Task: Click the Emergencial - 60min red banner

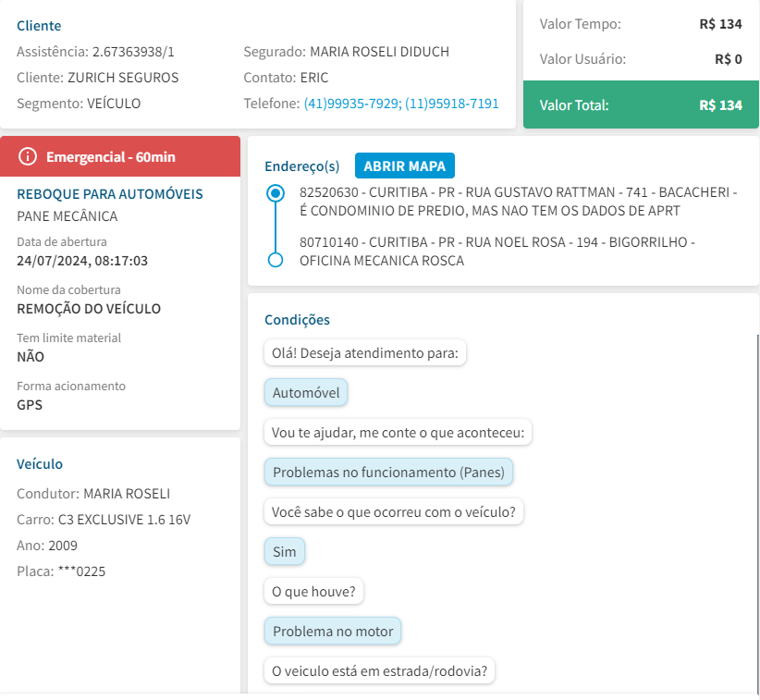Action: click(x=120, y=156)
